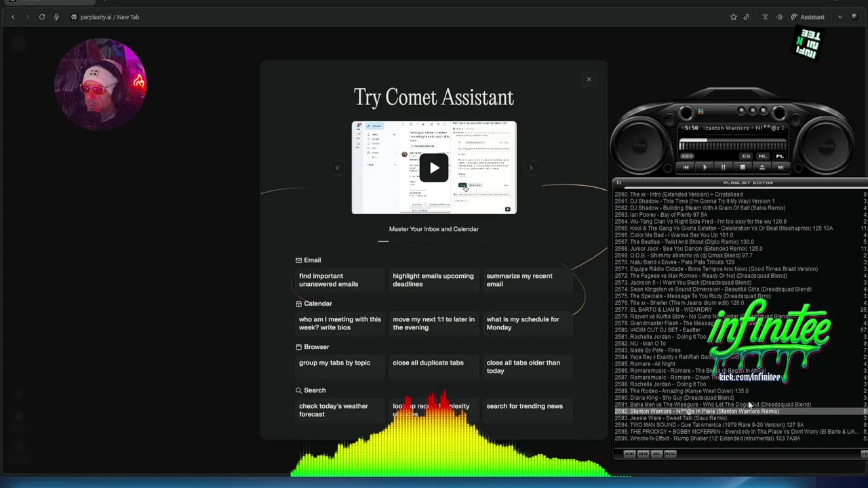Open the SEL playlist menu
Viewport: 868px width, 488px height.
656,454
